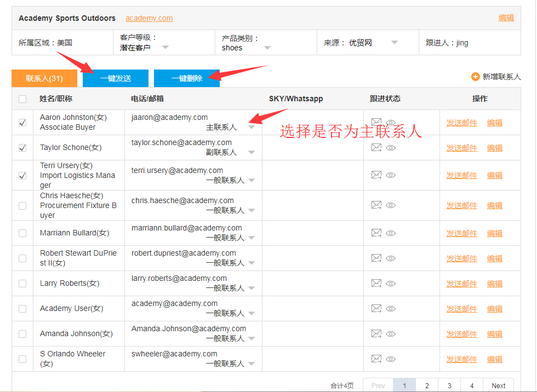Click eye icon in Terri Ursery row

pyautogui.click(x=391, y=175)
